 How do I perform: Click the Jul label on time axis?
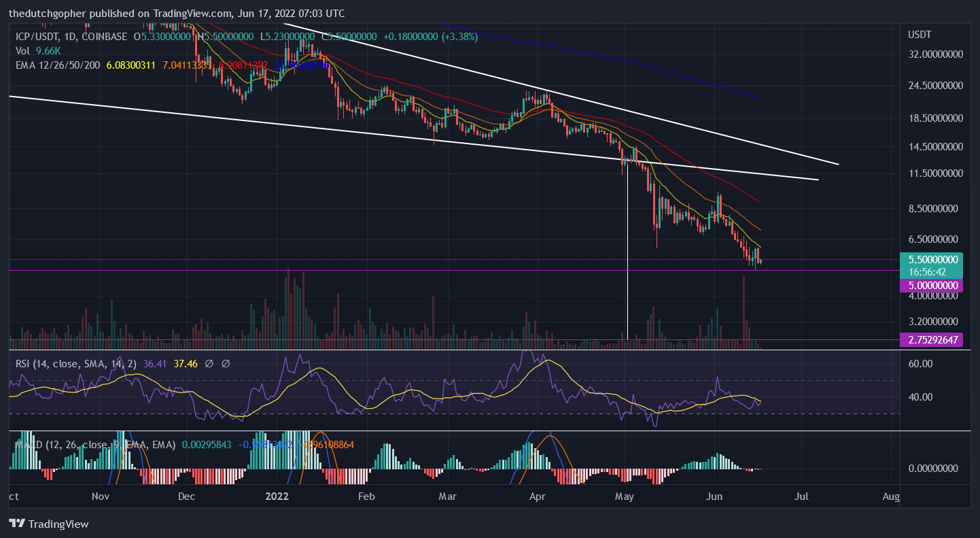[x=801, y=497]
